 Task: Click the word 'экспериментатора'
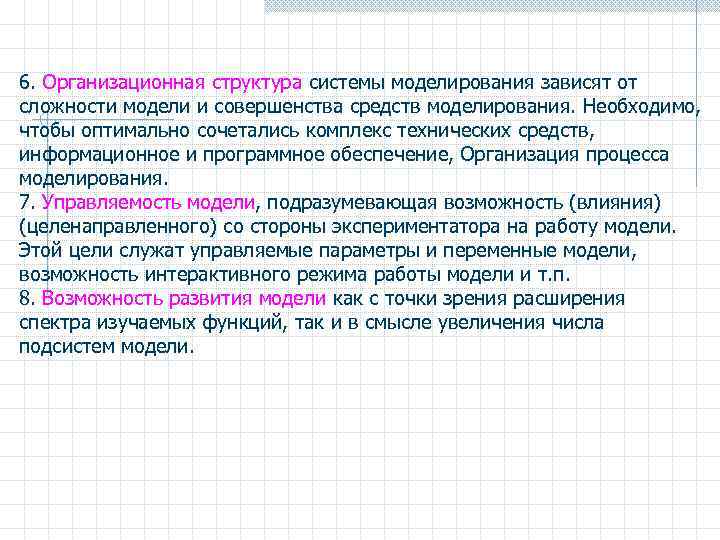click(x=416, y=227)
